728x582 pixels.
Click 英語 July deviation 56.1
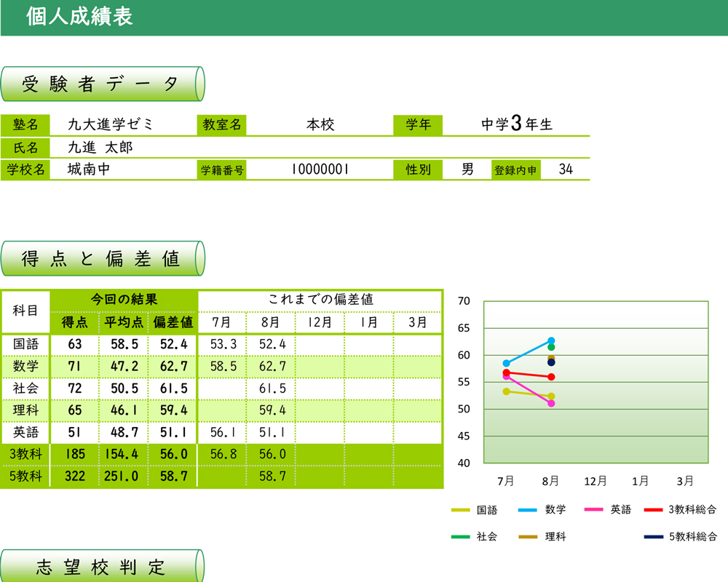pos(222,433)
